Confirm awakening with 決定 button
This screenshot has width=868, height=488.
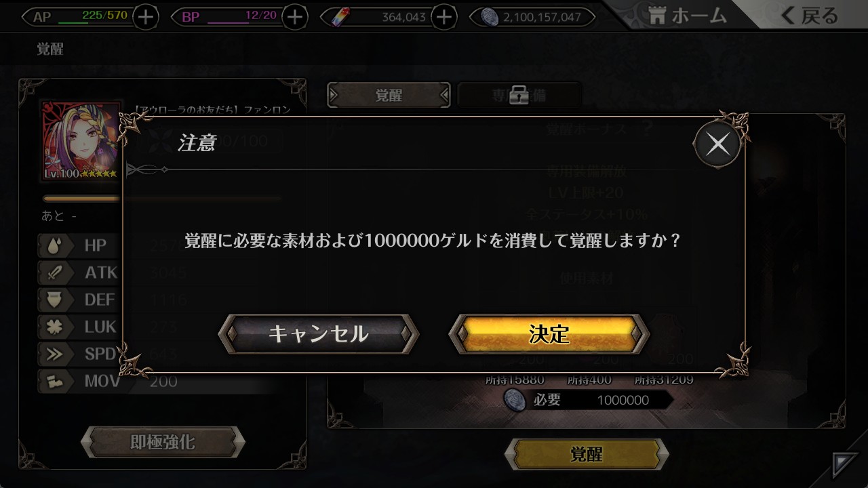pos(549,333)
